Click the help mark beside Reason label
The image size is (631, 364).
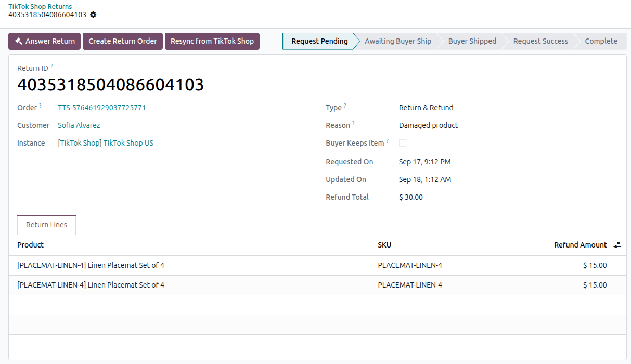354,123
